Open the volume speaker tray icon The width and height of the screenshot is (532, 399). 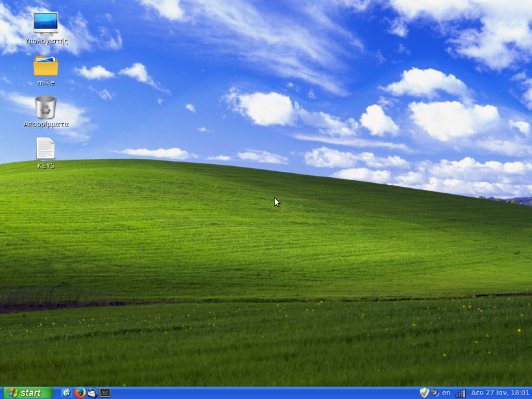click(x=435, y=393)
